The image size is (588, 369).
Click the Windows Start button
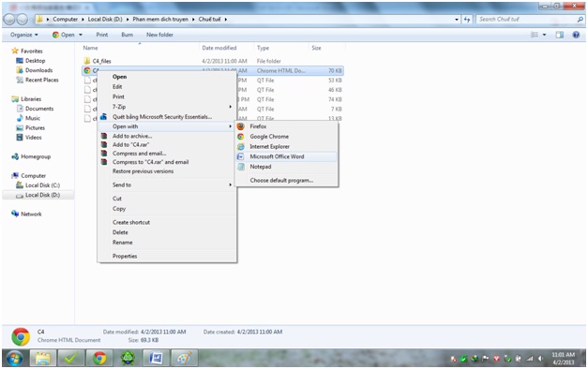pos(14,359)
